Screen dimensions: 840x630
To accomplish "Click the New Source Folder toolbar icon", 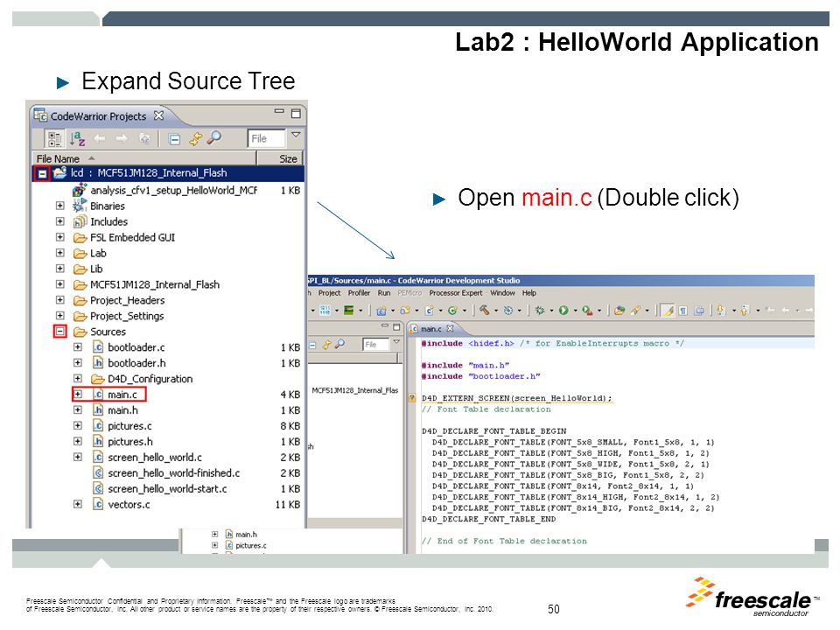I will 405,310.
